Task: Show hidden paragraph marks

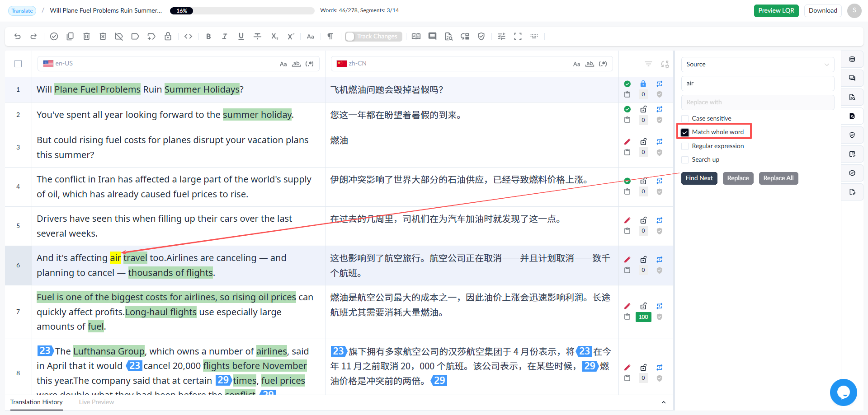Action: (x=330, y=37)
